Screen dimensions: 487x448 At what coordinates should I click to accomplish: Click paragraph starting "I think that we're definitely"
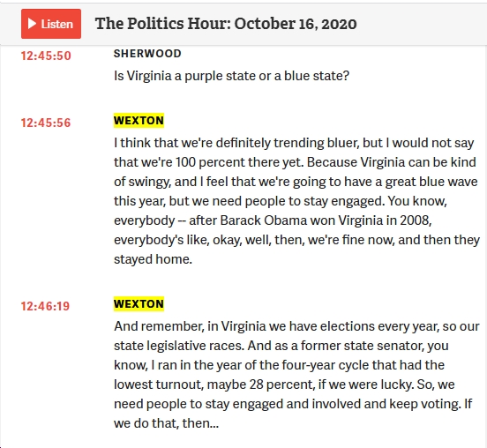coord(296,201)
